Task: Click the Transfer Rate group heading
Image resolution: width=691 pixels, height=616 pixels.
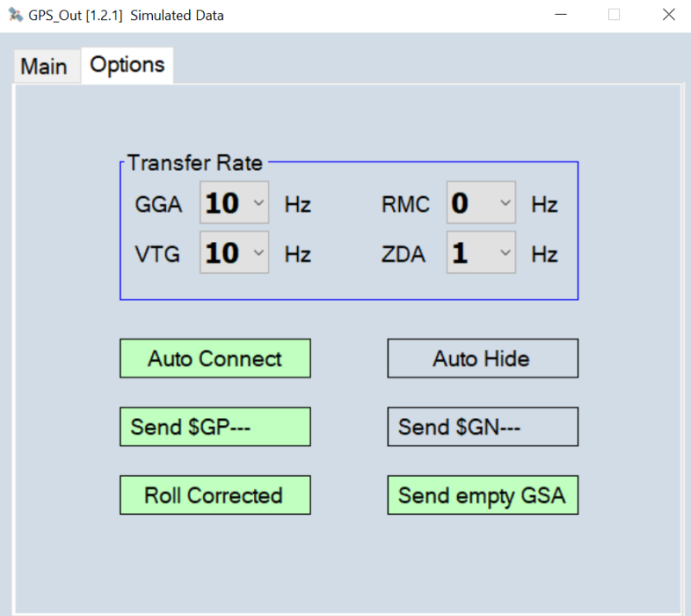Action: click(x=195, y=162)
